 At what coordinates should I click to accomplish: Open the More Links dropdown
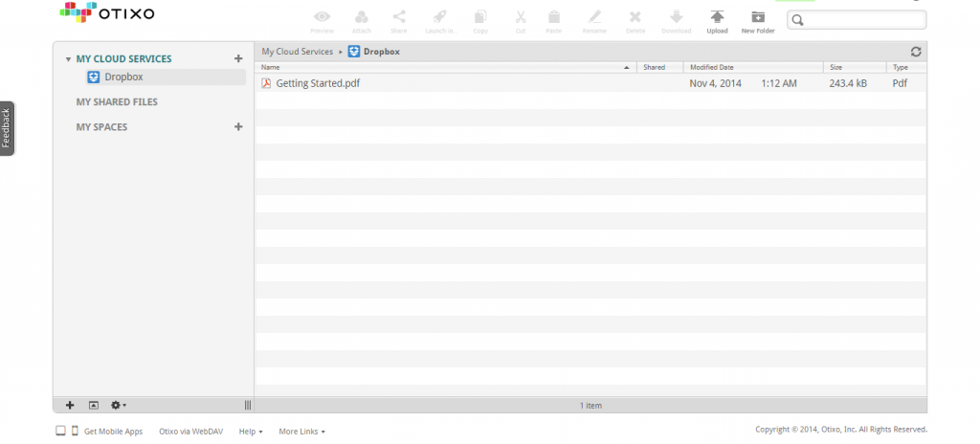pyautogui.click(x=301, y=432)
